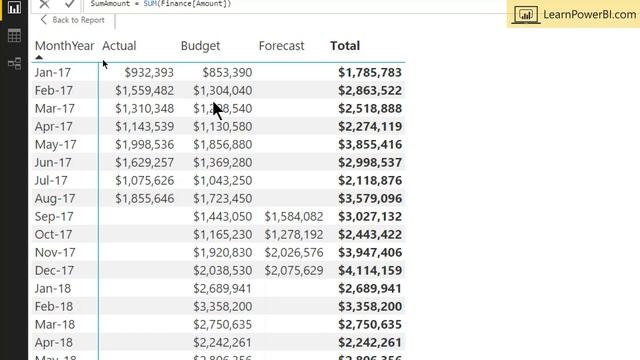Select the May-17 row label
This screenshot has width=640, height=360.
pyautogui.click(x=56, y=144)
